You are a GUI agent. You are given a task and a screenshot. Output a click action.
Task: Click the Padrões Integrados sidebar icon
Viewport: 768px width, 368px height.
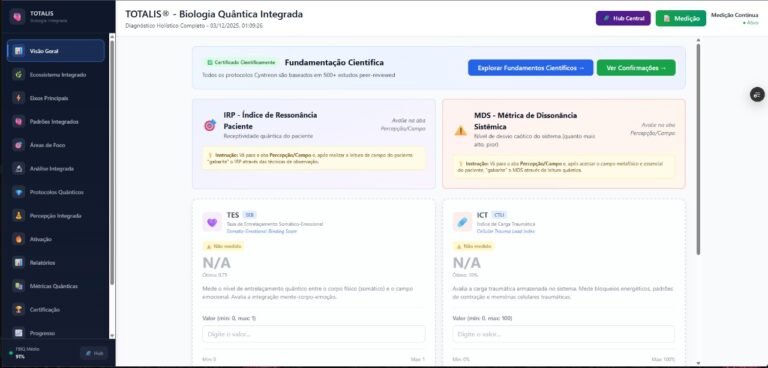pyautogui.click(x=19, y=122)
